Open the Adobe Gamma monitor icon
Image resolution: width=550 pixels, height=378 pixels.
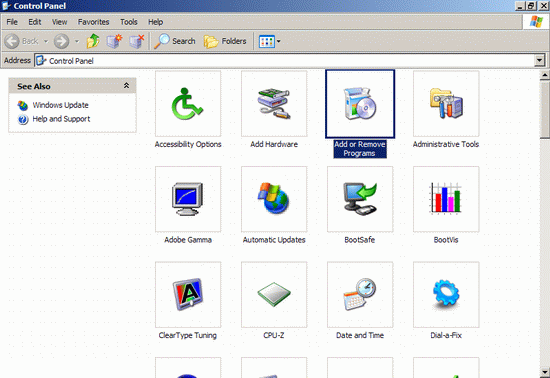click(x=188, y=199)
